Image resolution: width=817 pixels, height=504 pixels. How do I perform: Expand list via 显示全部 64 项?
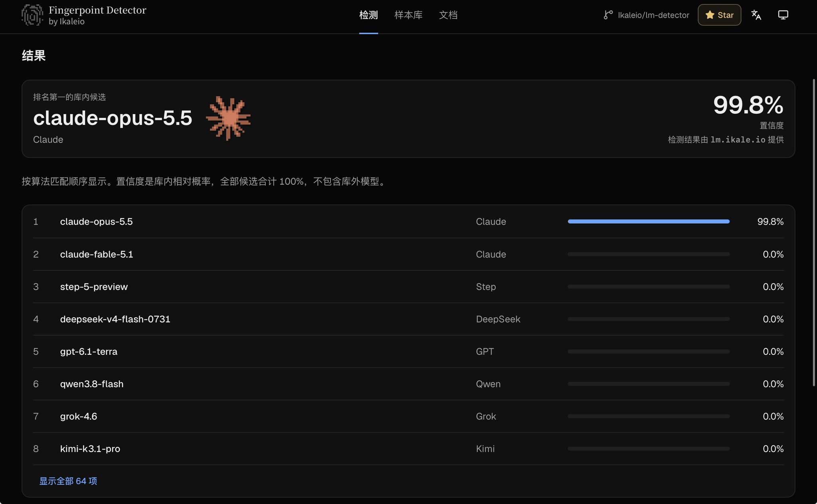click(68, 481)
